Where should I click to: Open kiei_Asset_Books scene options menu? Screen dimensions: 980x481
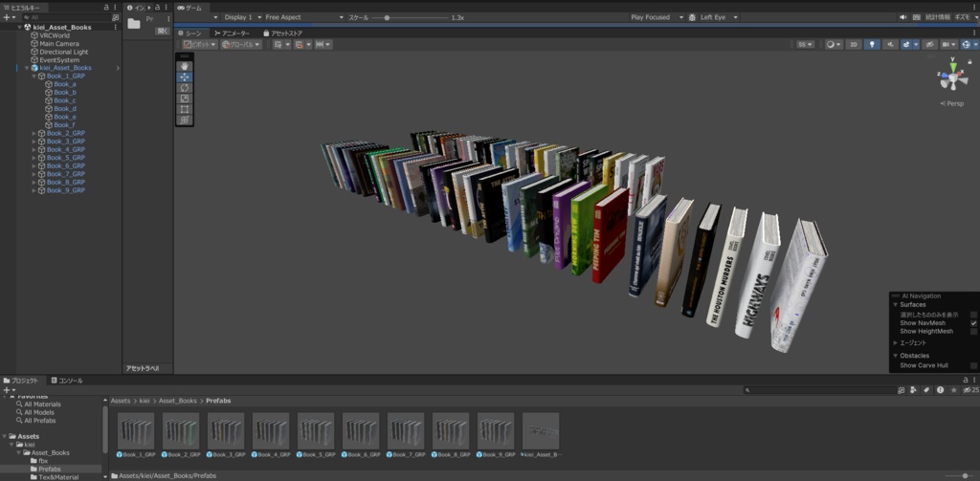pos(115,28)
